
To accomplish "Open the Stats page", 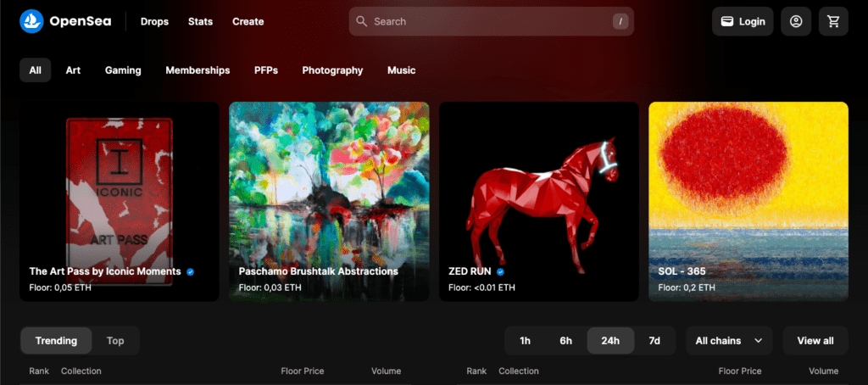I will pos(200,21).
